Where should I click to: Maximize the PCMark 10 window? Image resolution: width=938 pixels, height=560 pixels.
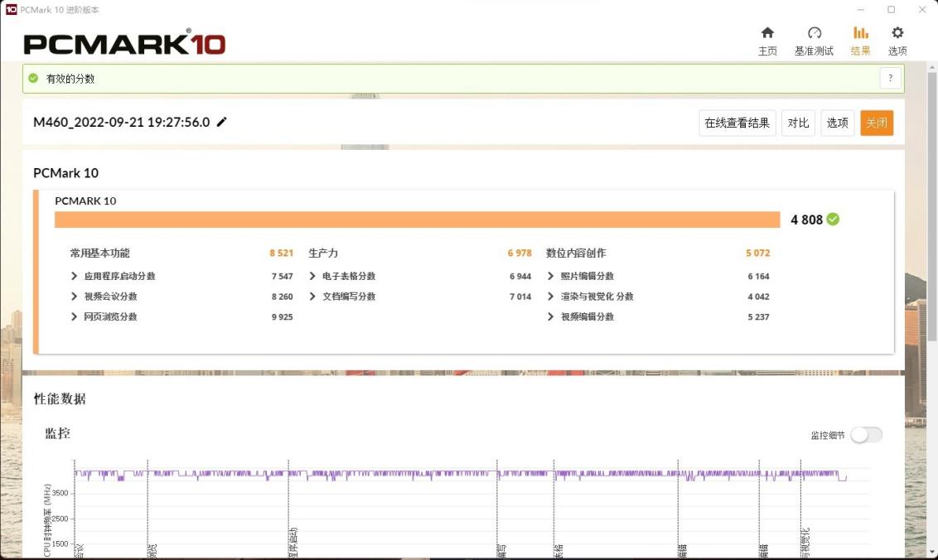(891, 10)
